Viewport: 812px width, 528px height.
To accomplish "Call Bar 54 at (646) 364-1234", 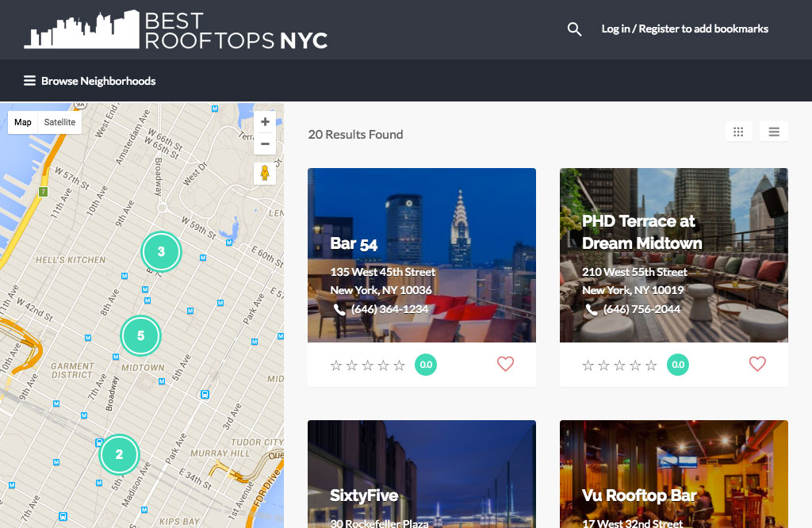I will pos(389,309).
